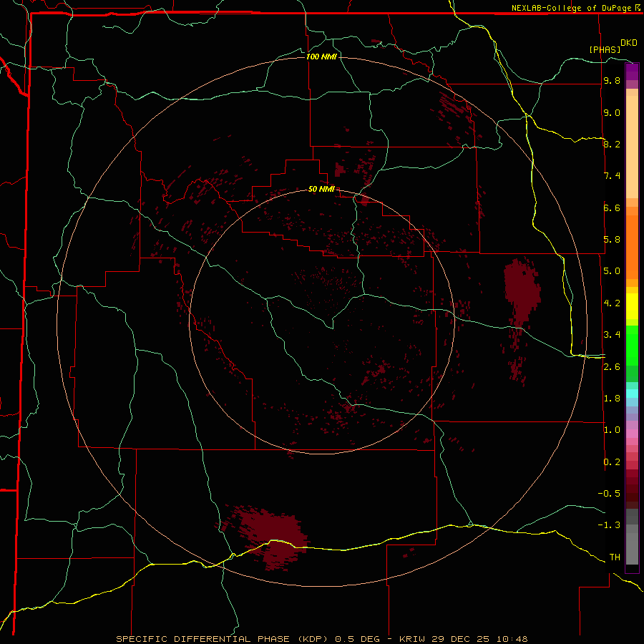Screen dimensions: 644x644
Task: Select the 6.6 scale value
Action: [x=612, y=208]
